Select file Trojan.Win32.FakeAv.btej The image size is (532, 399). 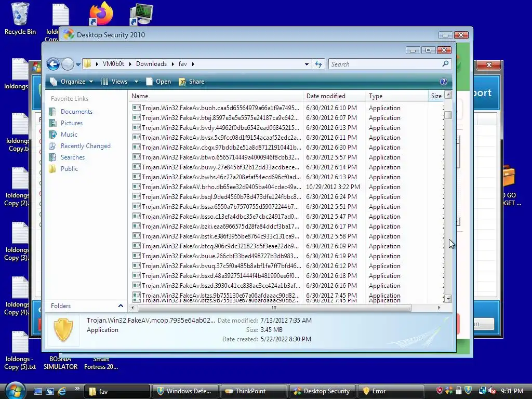click(220, 118)
